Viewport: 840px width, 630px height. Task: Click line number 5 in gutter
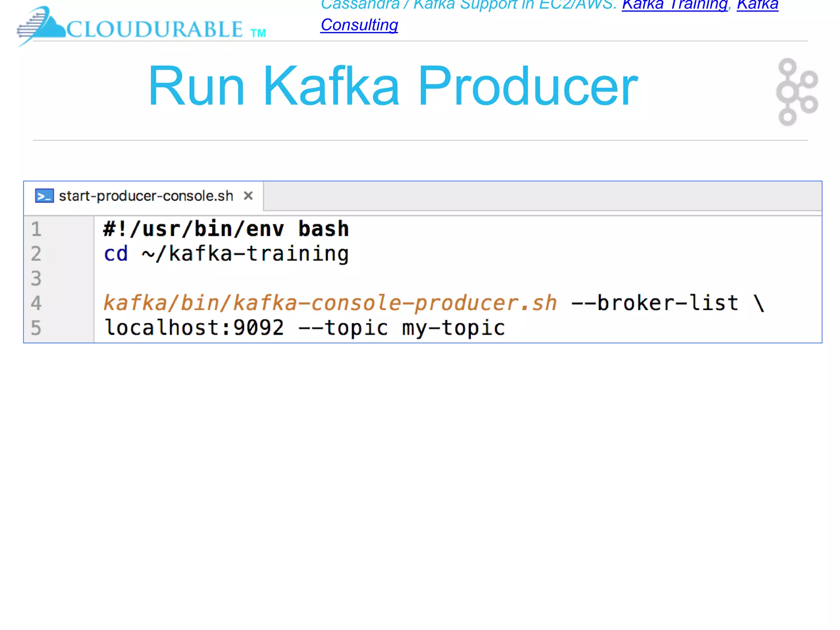36,328
